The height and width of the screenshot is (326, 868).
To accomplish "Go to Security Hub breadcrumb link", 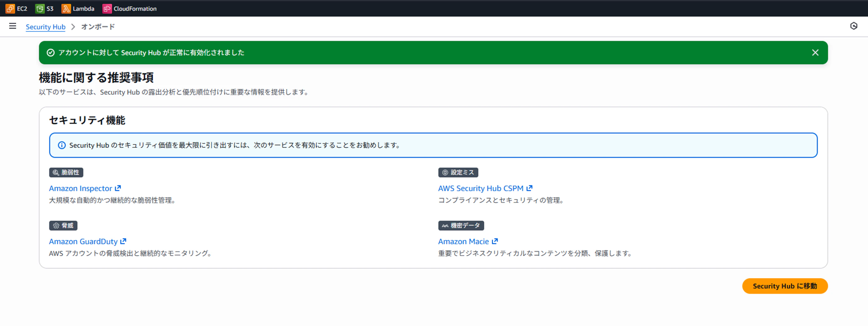I will coord(46,27).
